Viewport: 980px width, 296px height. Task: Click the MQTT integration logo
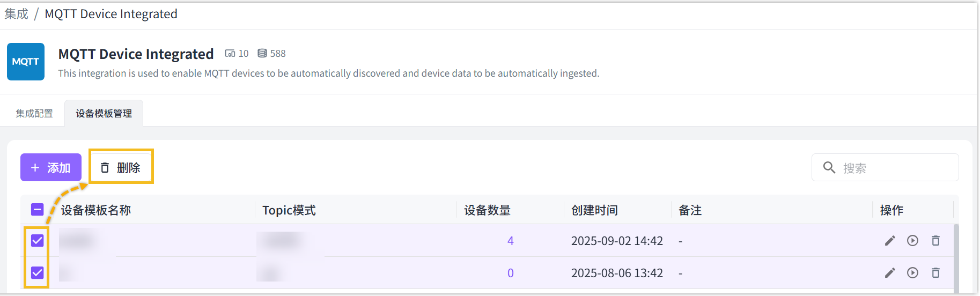coord(26,62)
